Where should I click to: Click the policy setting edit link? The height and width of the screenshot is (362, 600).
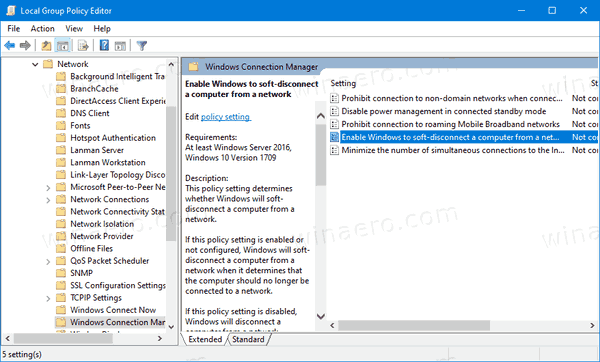pyautogui.click(x=226, y=117)
